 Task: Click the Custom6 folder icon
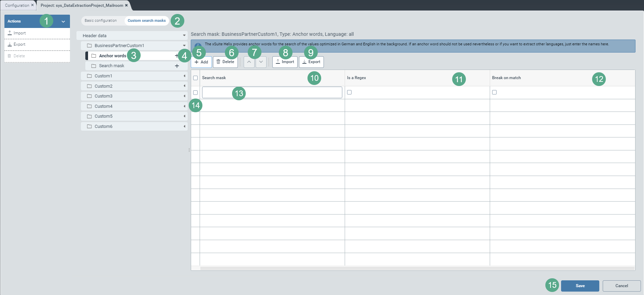point(89,126)
